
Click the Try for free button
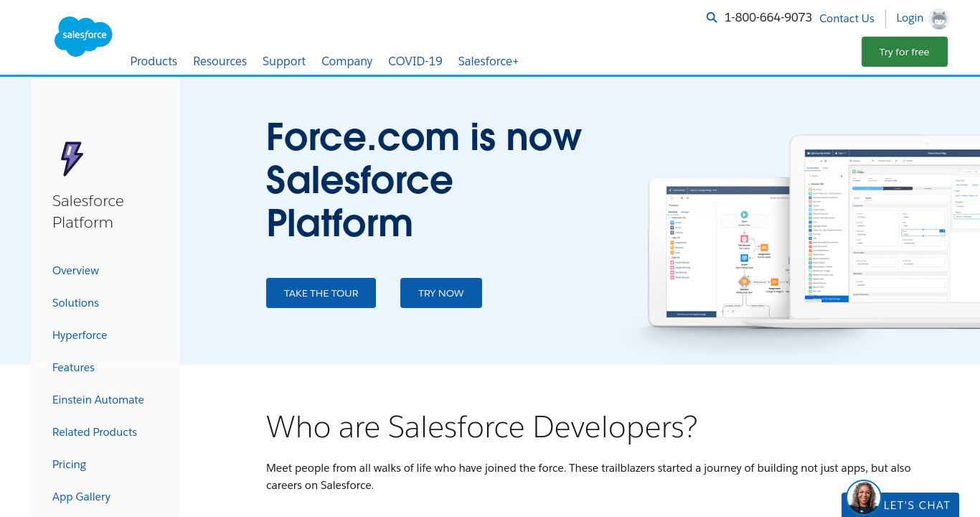pyautogui.click(x=905, y=52)
